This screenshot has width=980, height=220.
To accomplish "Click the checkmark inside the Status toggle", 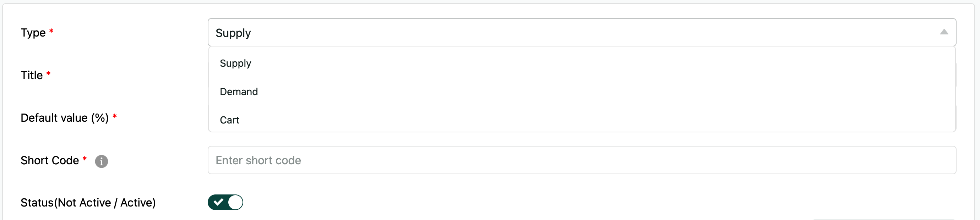I will tap(218, 202).
